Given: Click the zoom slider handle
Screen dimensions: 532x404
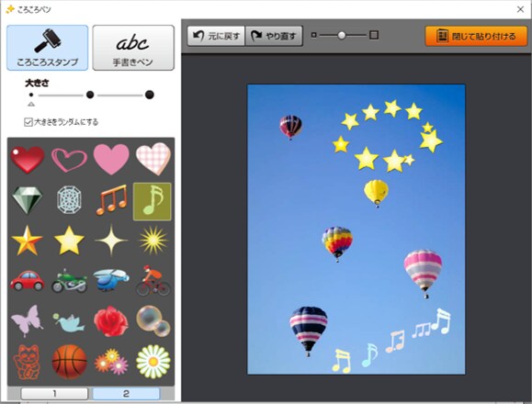Looking at the screenshot, I should (342, 35).
